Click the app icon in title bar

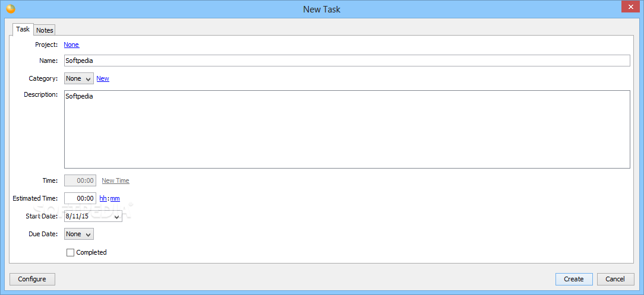(x=11, y=9)
